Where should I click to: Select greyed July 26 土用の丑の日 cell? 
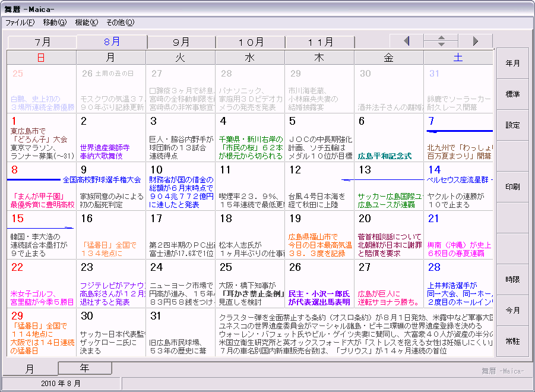111,88
